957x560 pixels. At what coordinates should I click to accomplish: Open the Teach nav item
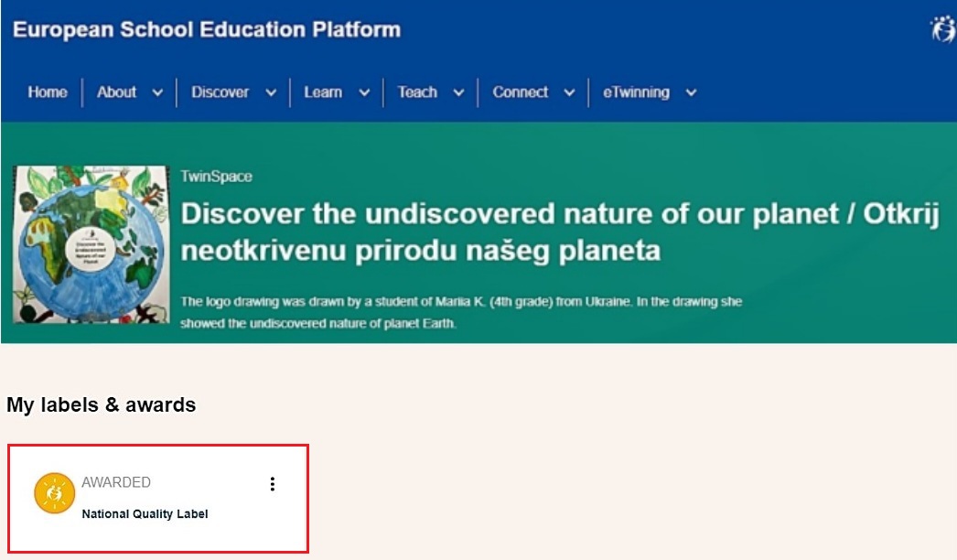tap(417, 92)
